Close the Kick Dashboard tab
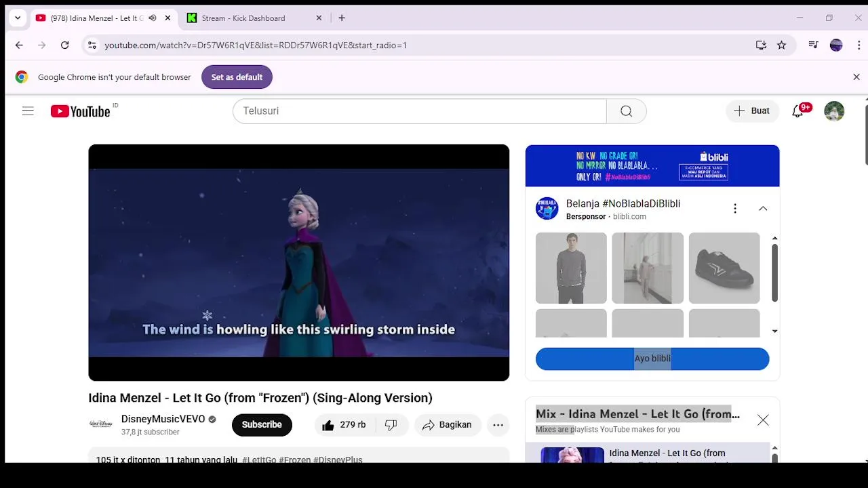The image size is (868, 488). pyautogui.click(x=319, y=18)
